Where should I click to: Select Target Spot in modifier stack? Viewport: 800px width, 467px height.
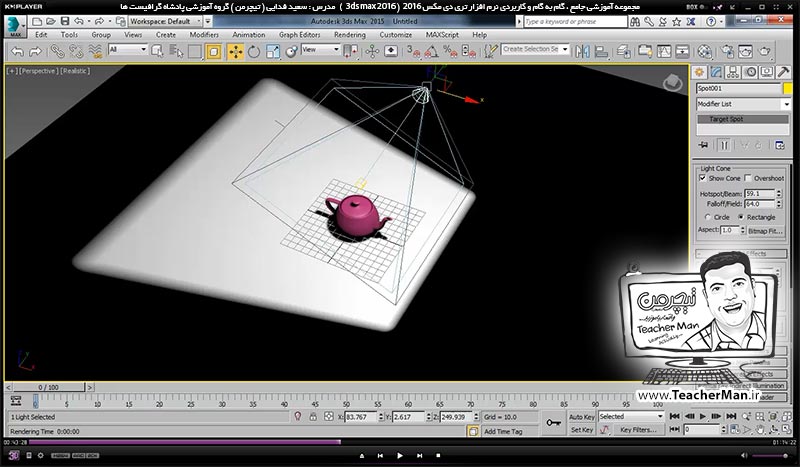743,119
